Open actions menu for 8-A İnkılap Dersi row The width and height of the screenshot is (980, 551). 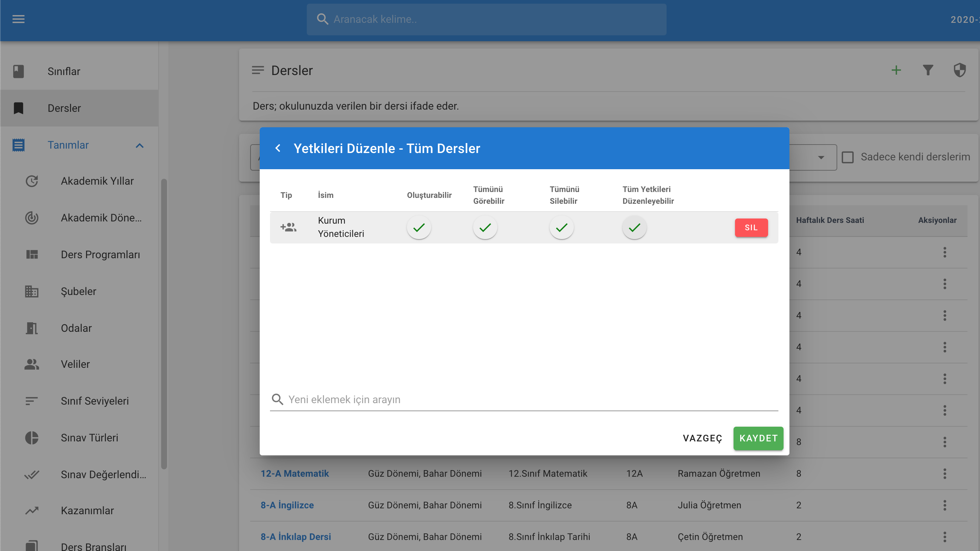[x=945, y=537]
